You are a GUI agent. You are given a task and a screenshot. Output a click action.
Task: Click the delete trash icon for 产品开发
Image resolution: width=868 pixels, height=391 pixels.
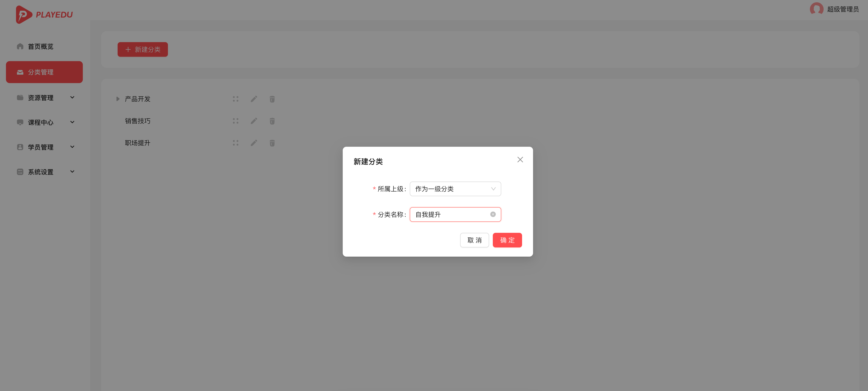pyautogui.click(x=272, y=99)
